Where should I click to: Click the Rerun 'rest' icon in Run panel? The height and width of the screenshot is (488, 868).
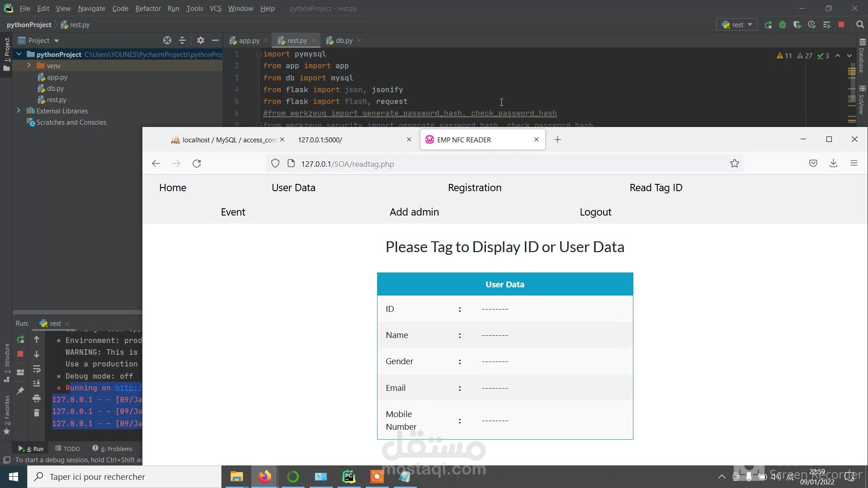point(20,339)
